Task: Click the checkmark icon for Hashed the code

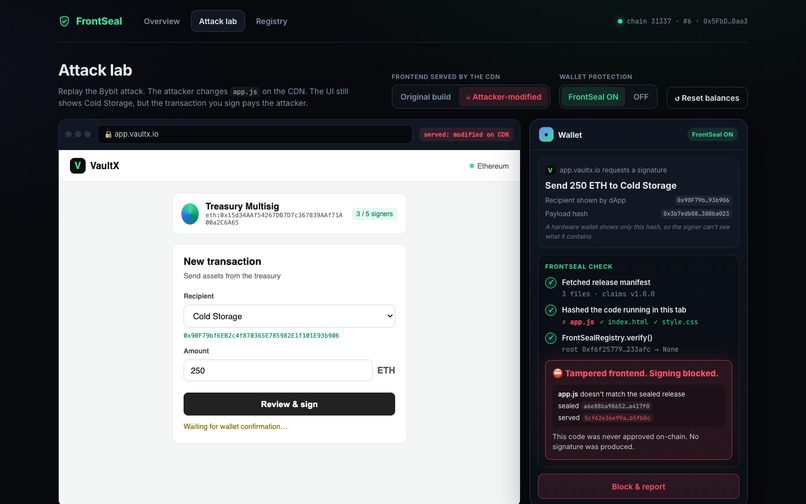Action: 551,310
